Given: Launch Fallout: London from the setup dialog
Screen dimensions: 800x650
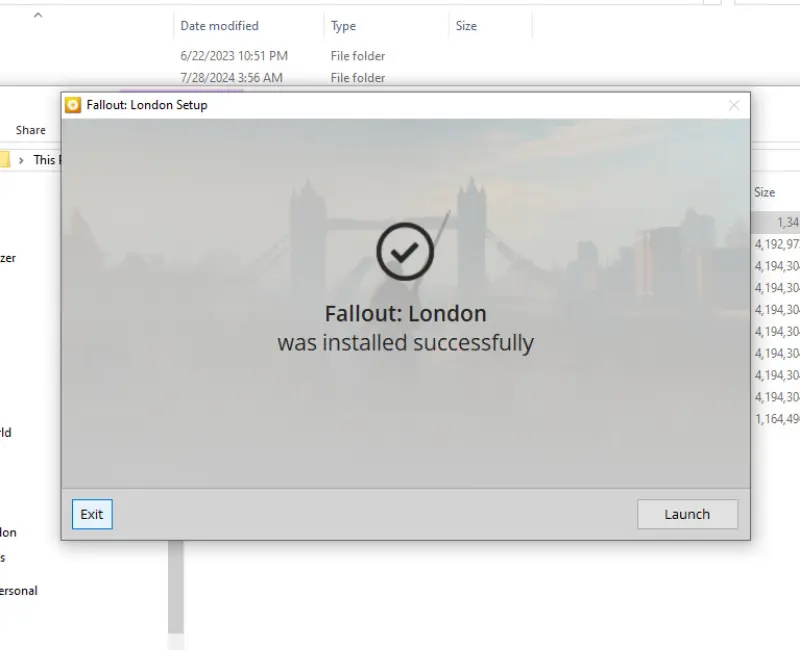Looking at the screenshot, I should [x=687, y=514].
